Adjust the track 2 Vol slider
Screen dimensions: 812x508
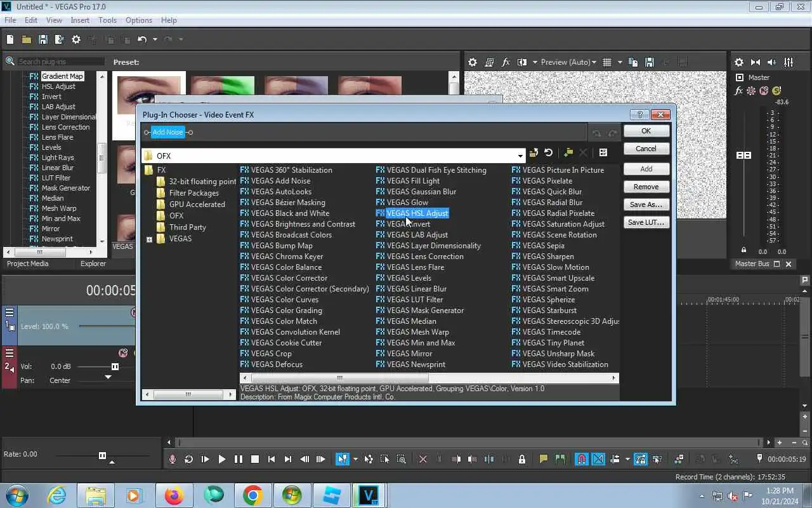pyautogui.click(x=115, y=366)
